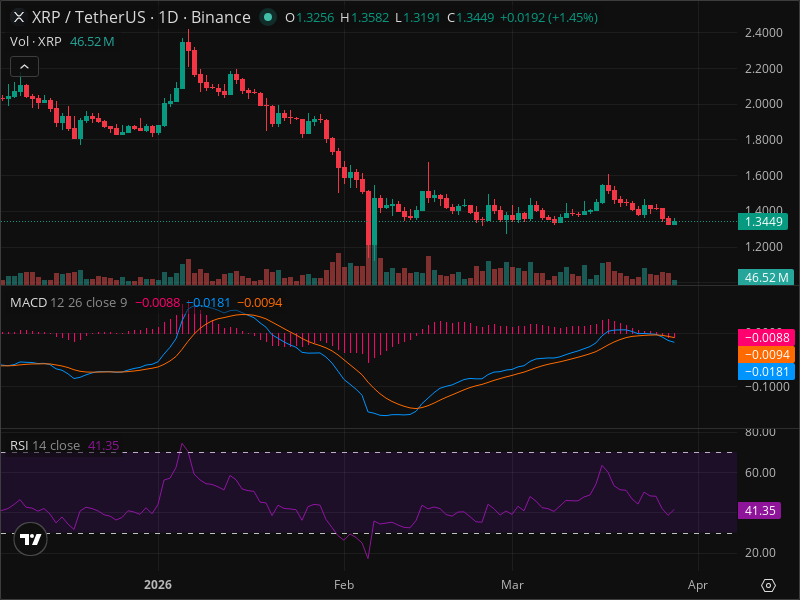Screen dimensions: 800x600
Task: Click the 2.4000 price scale label
Action: pyautogui.click(x=763, y=33)
